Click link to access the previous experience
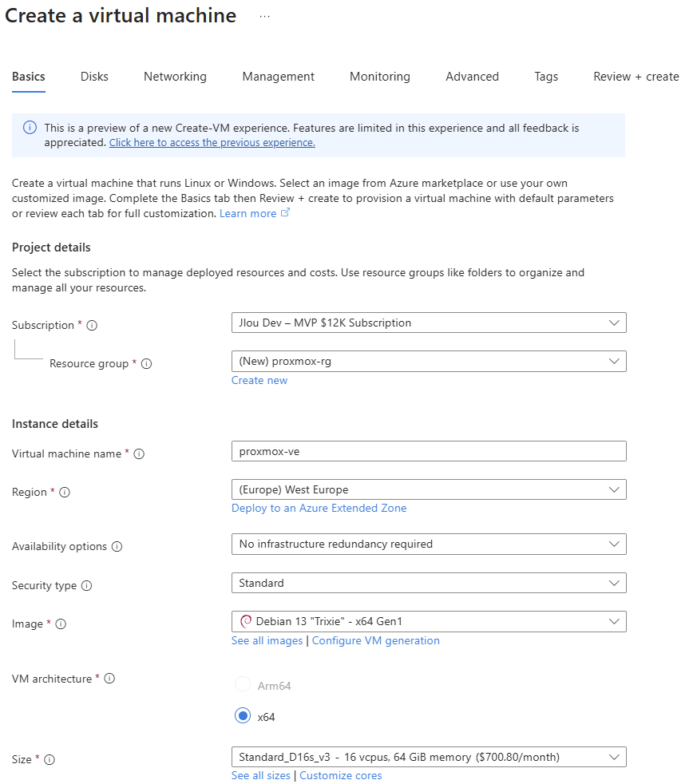Screen dimensions: 697x784 tap(212, 142)
